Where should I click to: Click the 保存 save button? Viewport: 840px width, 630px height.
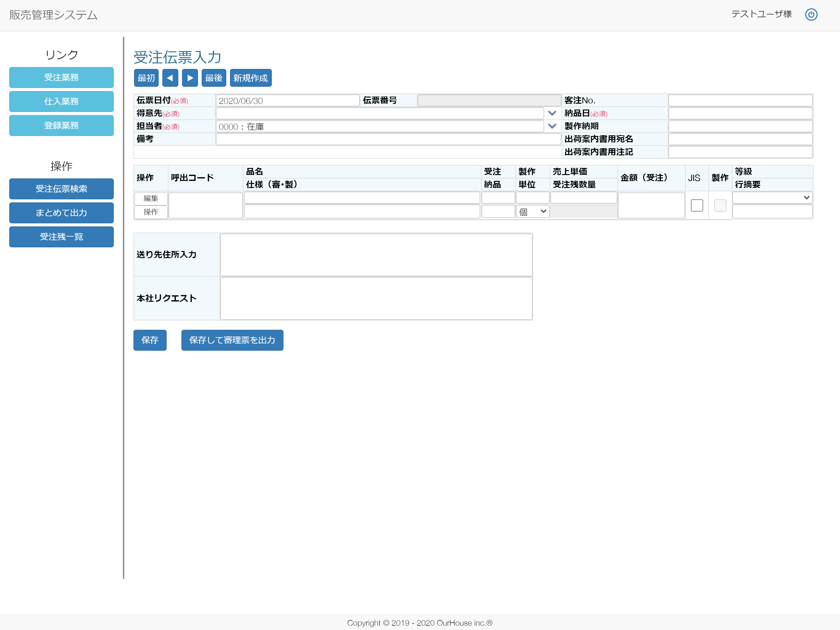point(150,340)
